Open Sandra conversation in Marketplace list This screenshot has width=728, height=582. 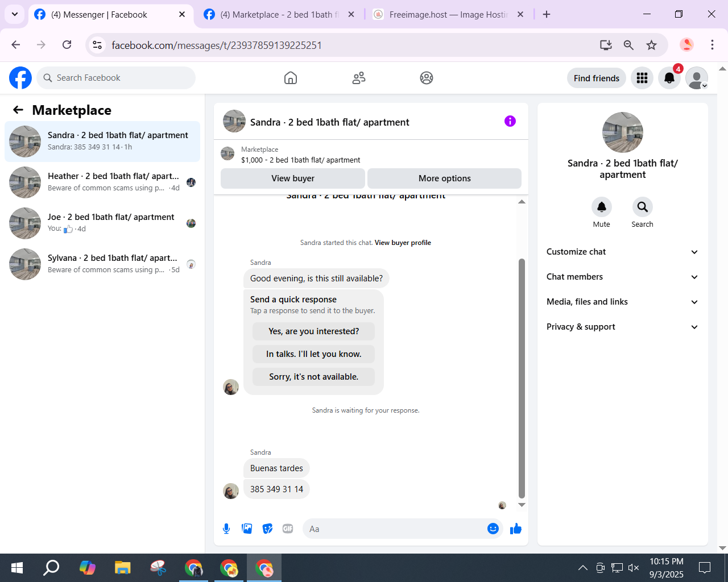point(102,142)
